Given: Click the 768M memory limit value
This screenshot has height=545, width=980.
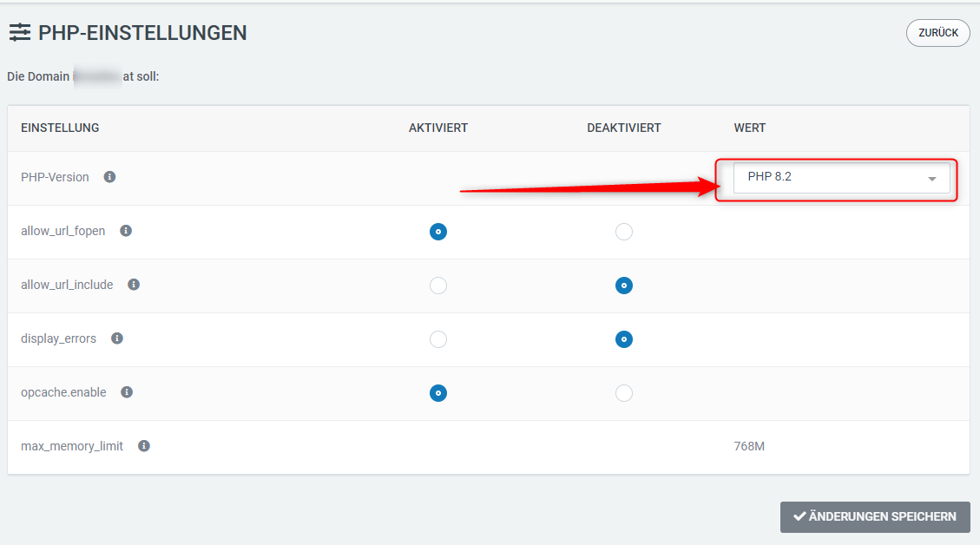Looking at the screenshot, I should (749, 446).
